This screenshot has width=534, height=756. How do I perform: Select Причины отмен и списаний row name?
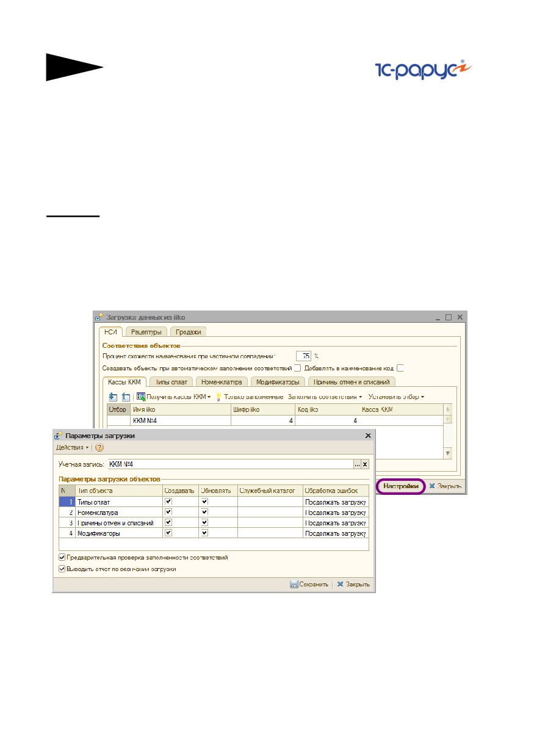(119, 522)
